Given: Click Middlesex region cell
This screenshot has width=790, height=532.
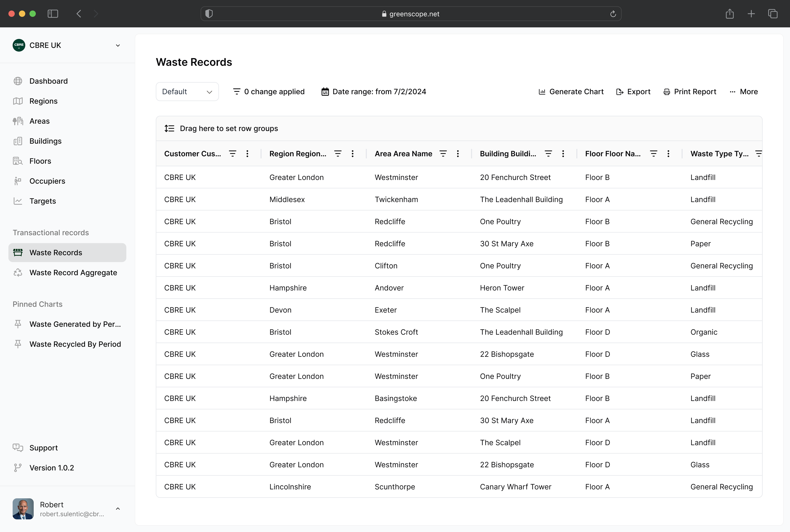Looking at the screenshot, I should (287, 199).
